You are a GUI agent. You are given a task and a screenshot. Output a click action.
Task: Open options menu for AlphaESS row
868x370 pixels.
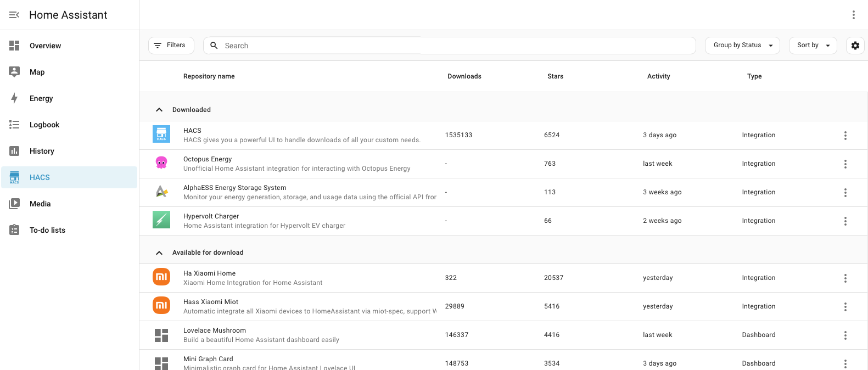(x=845, y=193)
